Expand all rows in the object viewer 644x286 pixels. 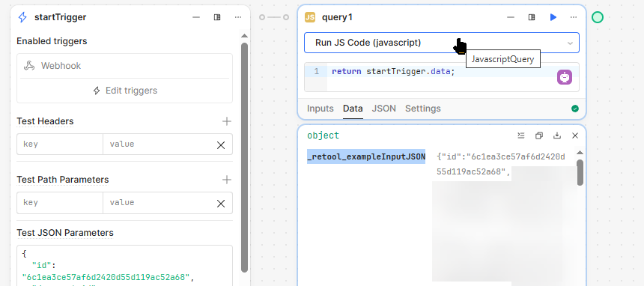coord(520,136)
